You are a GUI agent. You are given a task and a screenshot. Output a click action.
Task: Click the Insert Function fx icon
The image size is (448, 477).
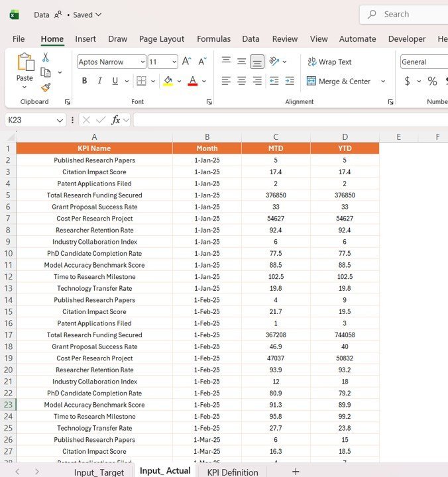point(116,120)
